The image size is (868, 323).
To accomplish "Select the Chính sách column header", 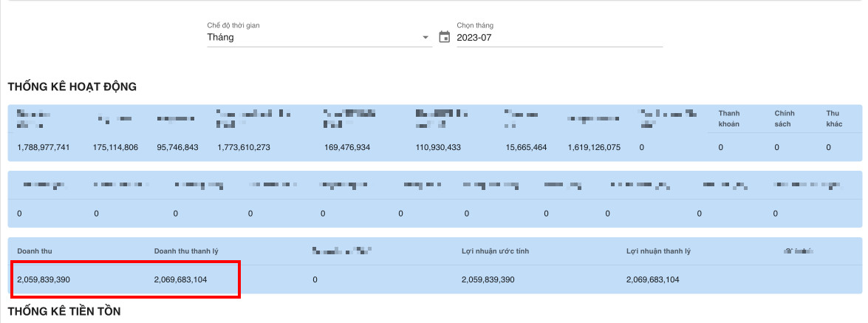I will pyautogui.click(x=784, y=118).
